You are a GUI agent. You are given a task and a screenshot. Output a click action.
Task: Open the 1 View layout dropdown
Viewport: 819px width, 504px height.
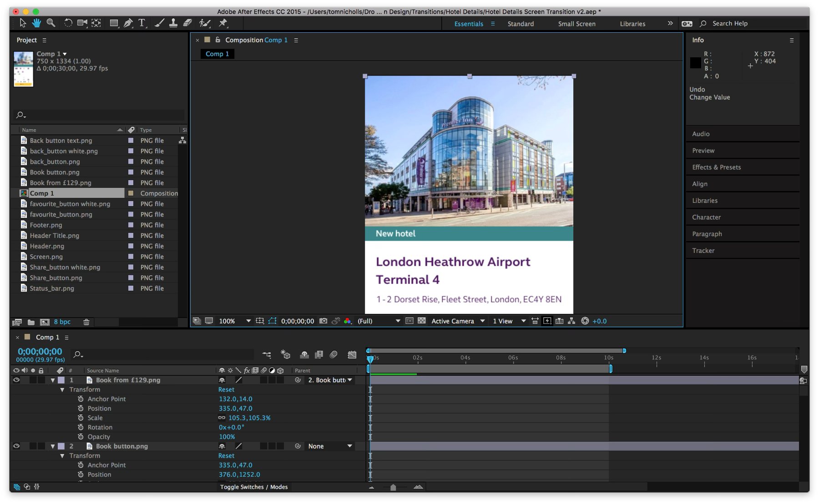tap(509, 321)
